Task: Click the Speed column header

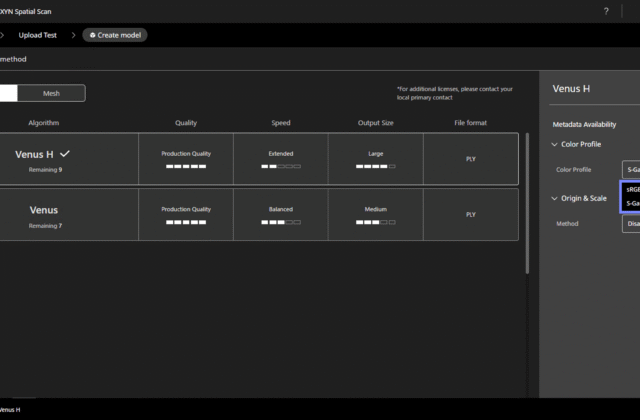Action: point(281,123)
